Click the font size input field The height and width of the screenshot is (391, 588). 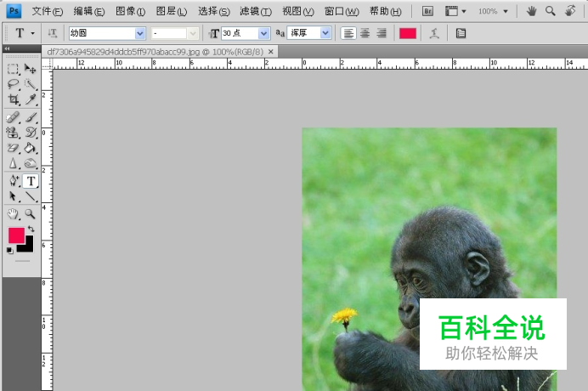coord(240,33)
